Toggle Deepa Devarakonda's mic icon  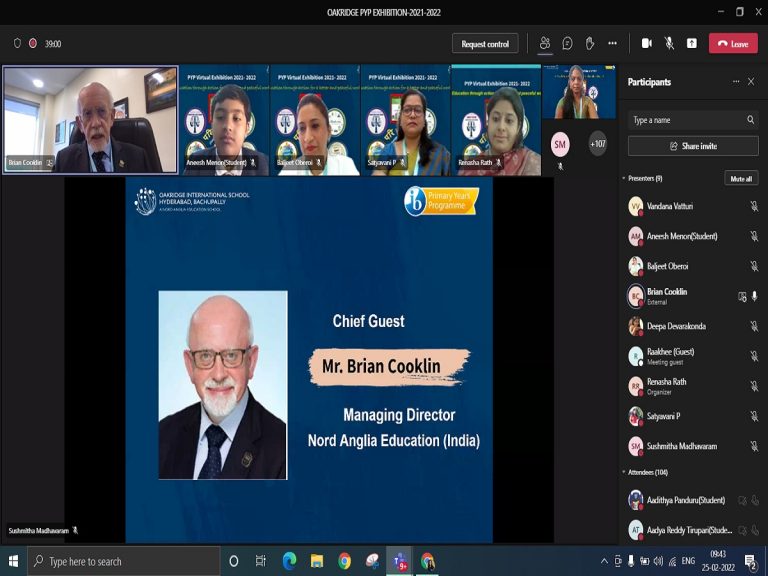click(754, 326)
